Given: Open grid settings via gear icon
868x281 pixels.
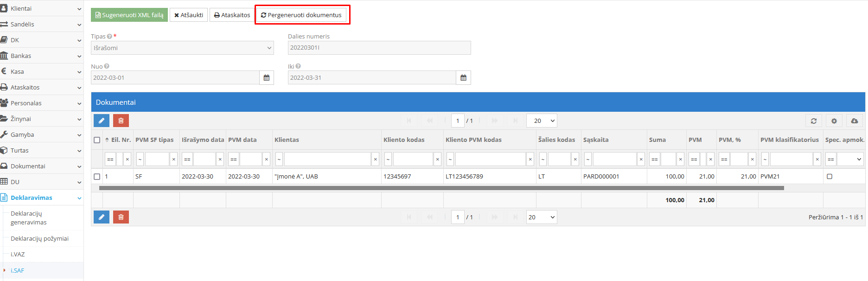Looking at the screenshot, I should [834, 121].
